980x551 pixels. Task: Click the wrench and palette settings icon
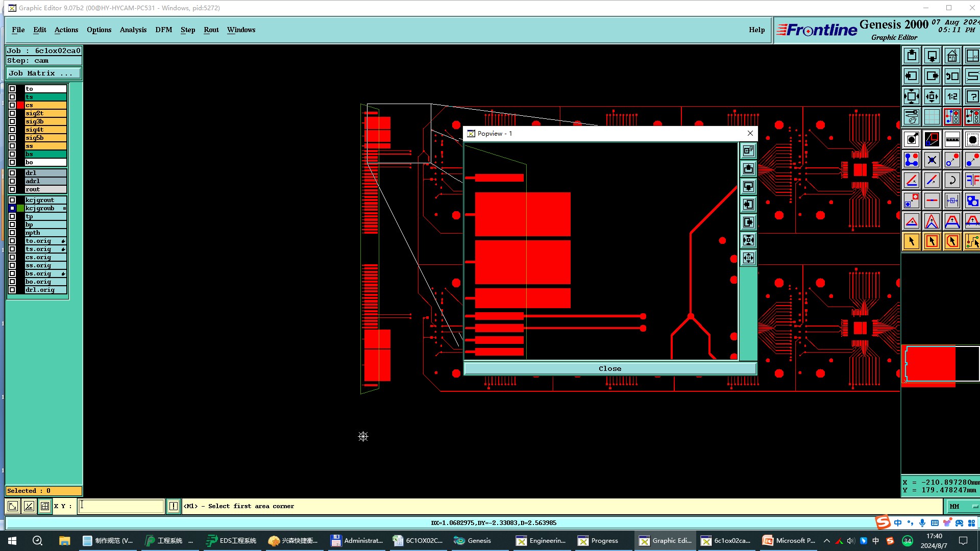point(911,117)
